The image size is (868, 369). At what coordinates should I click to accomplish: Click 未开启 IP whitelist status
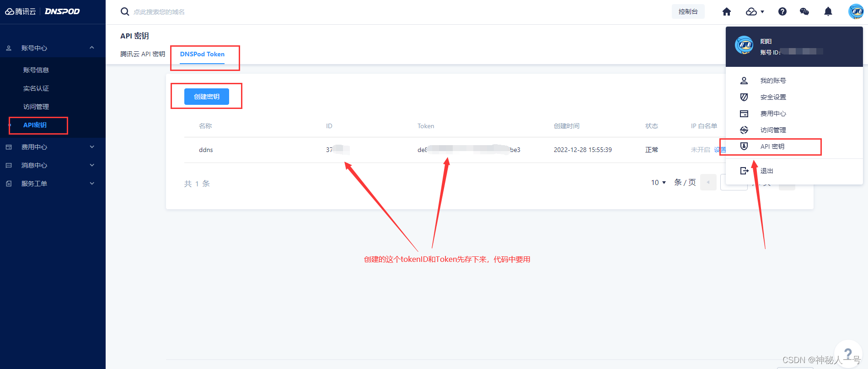[700, 150]
